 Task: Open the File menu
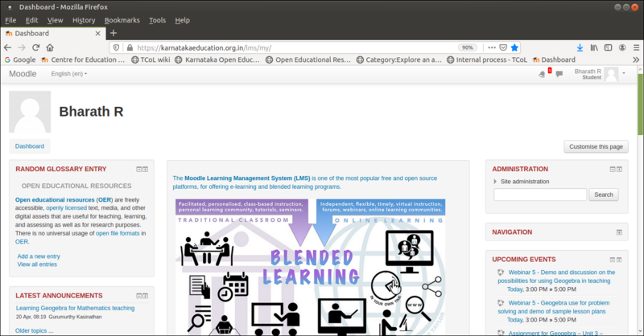pyautogui.click(x=10, y=20)
